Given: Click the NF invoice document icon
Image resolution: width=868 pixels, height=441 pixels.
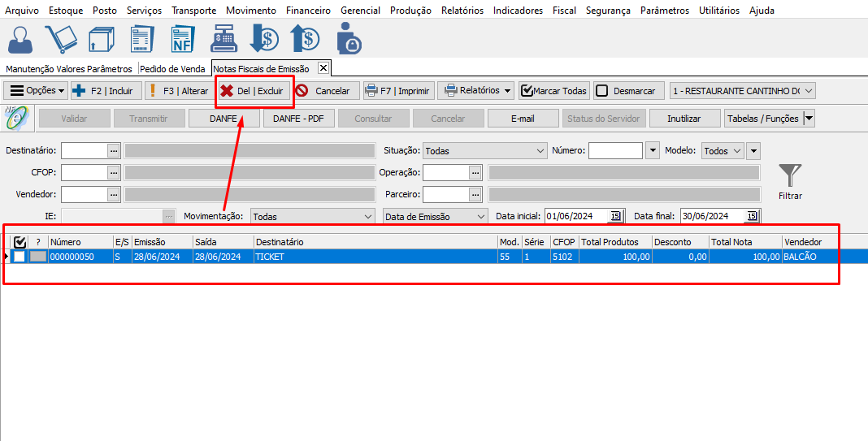Looking at the screenshot, I should coord(182,39).
